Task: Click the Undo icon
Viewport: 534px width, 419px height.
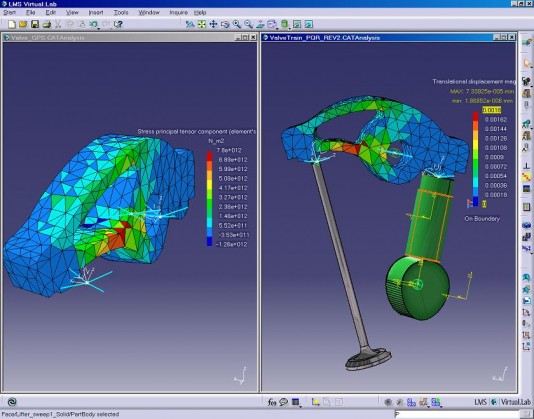Action: coord(93,24)
